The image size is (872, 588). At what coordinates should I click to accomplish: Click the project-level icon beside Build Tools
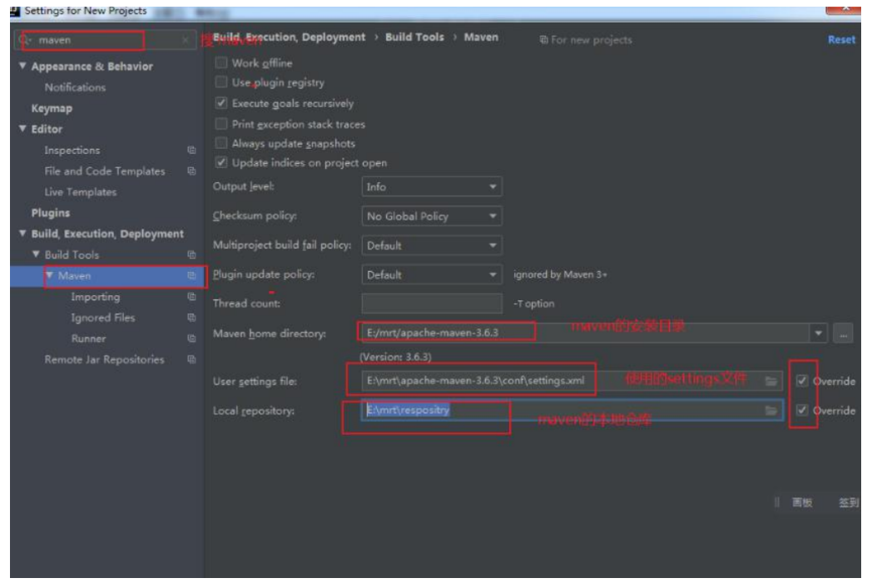pyautogui.click(x=191, y=254)
